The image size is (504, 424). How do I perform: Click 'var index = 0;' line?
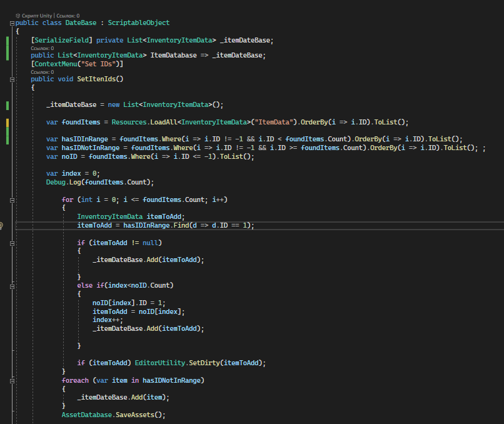coord(73,174)
